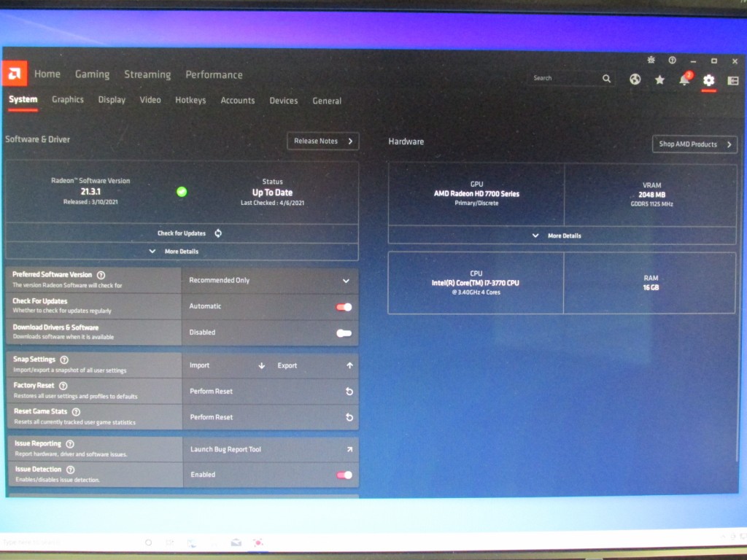Open the web browser globe icon

(x=635, y=79)
